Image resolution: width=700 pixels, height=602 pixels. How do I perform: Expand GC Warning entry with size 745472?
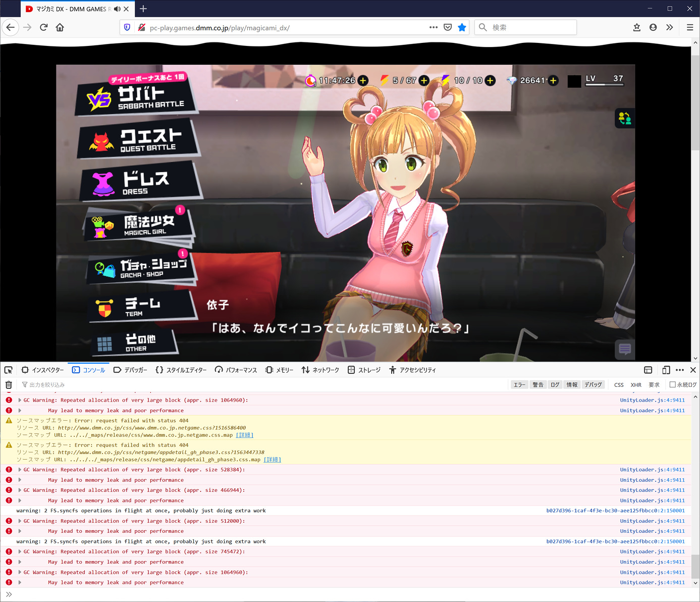[x=20, y=552]
